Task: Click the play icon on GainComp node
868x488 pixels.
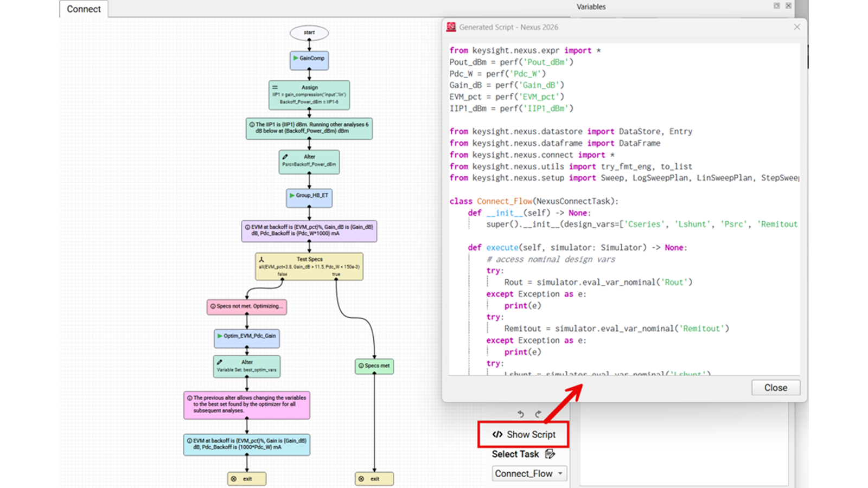Action: click(296, 58)
